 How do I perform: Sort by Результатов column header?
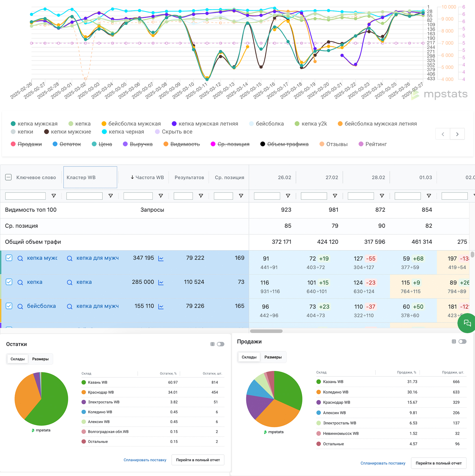coord(189,177)
